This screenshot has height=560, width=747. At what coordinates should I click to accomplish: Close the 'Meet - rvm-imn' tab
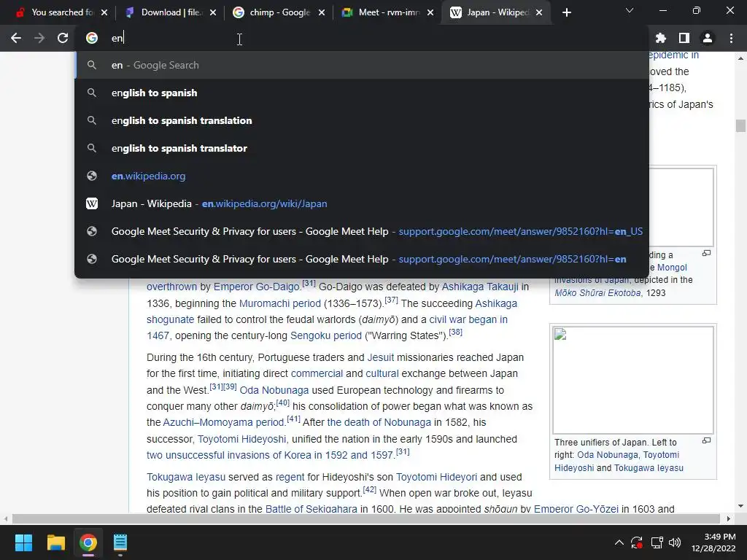click(x=430, y=13)
